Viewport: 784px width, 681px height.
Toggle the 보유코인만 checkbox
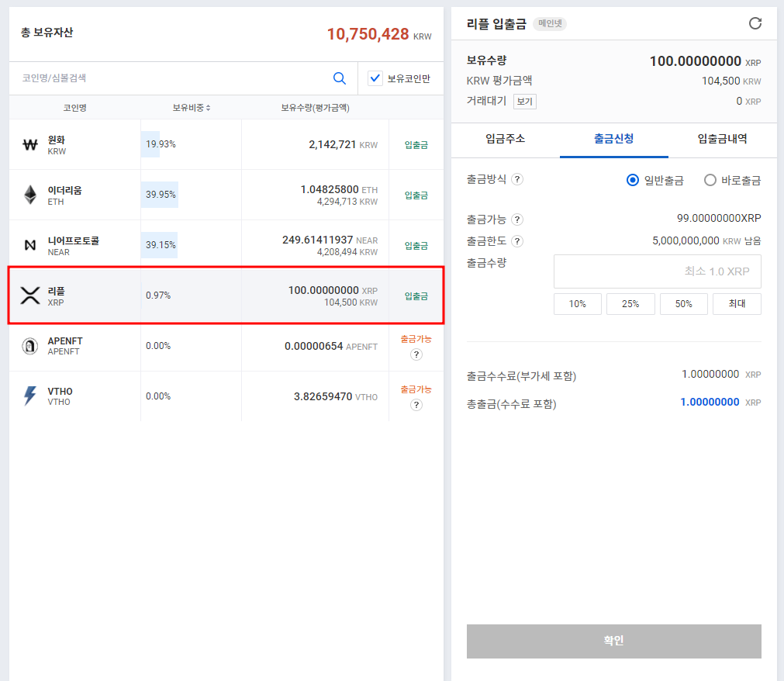[x=375, y=78]
